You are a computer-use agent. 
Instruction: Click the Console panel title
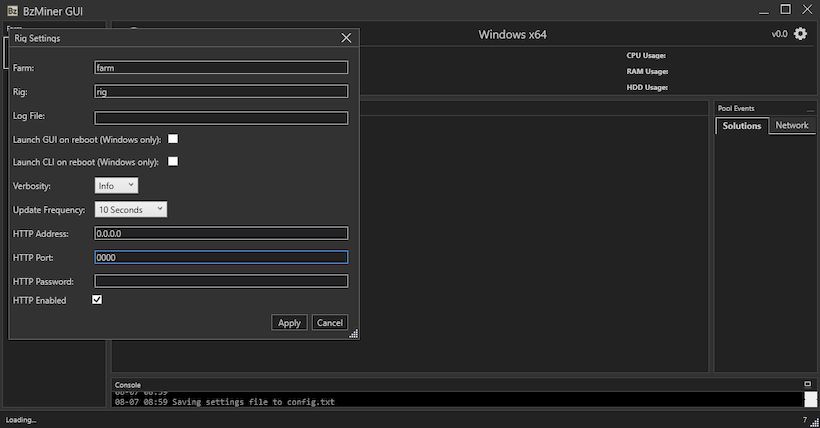tap(128, 385)
